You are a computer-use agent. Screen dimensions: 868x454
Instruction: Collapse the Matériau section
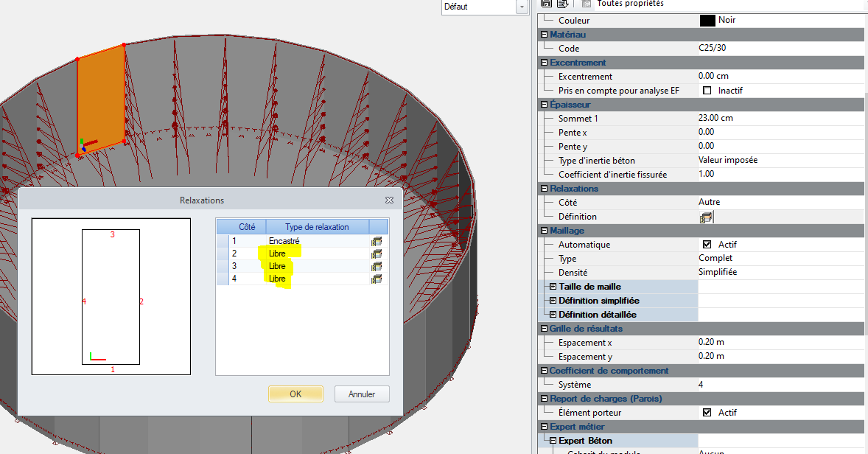545,35
